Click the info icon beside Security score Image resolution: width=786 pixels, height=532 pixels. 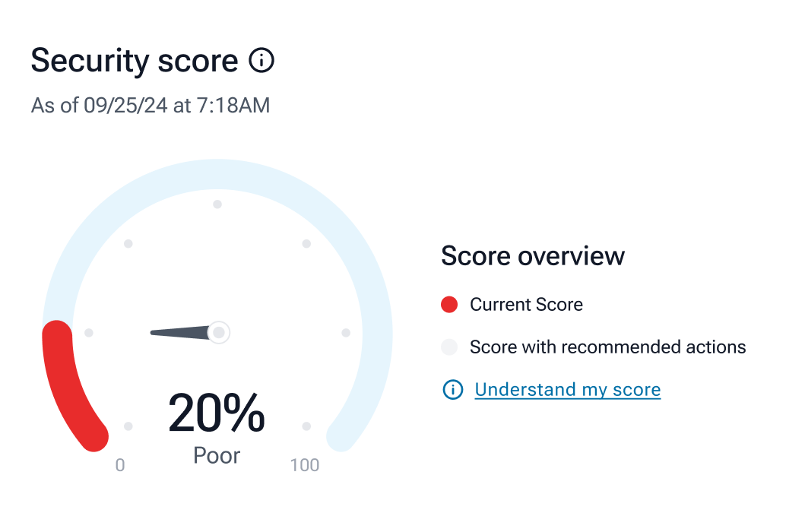(261, 60)
